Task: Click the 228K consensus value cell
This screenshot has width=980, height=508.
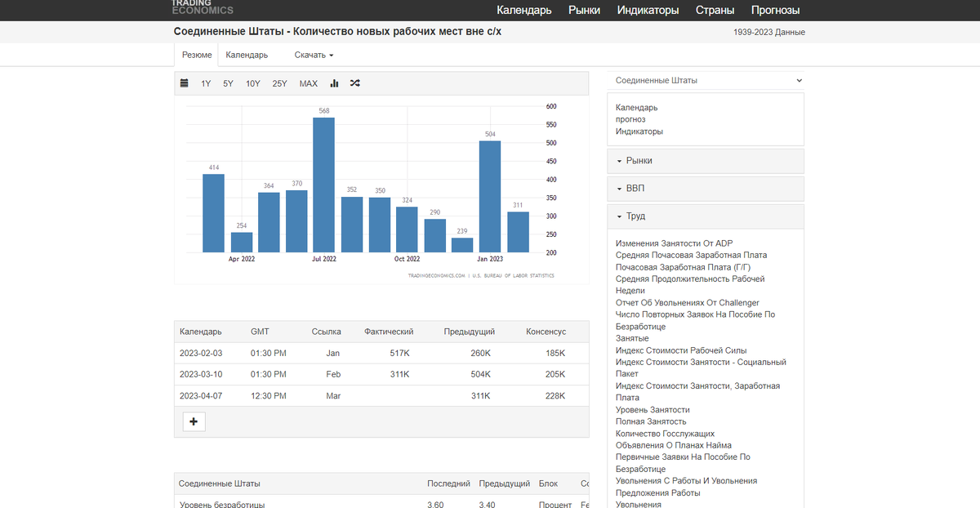Action: coord(555,396)
